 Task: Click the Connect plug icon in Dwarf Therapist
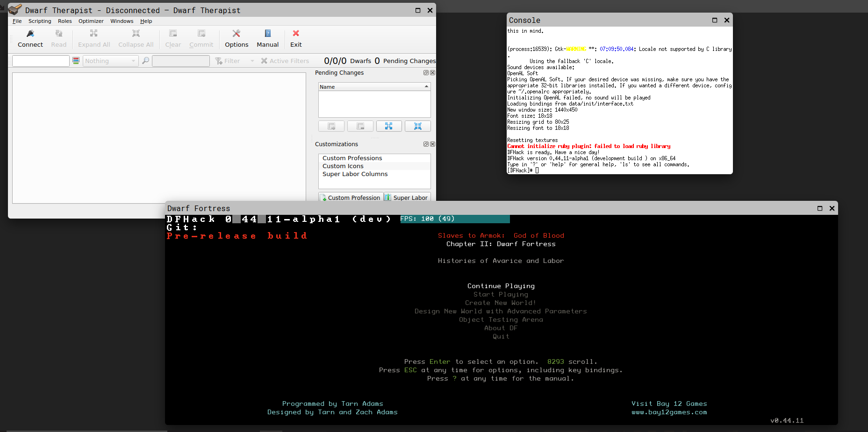30,34
